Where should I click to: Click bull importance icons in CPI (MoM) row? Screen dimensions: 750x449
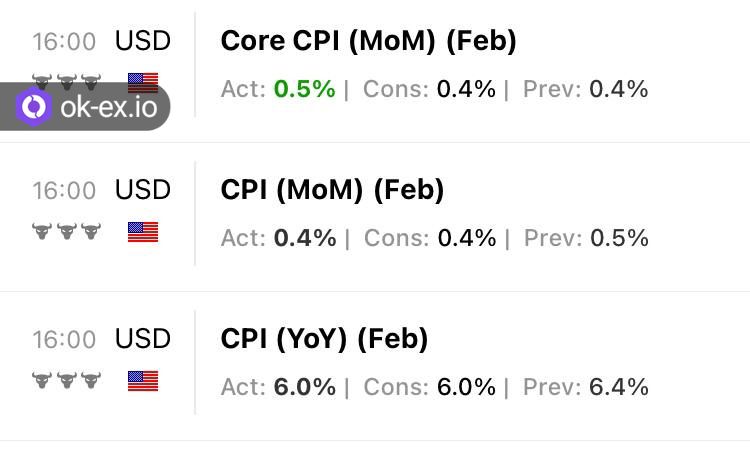point(67,232)
